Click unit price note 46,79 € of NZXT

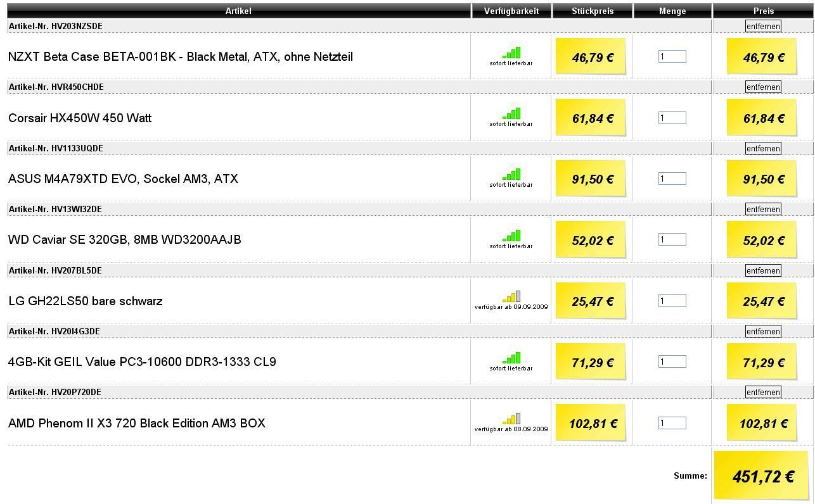[591, 57]
